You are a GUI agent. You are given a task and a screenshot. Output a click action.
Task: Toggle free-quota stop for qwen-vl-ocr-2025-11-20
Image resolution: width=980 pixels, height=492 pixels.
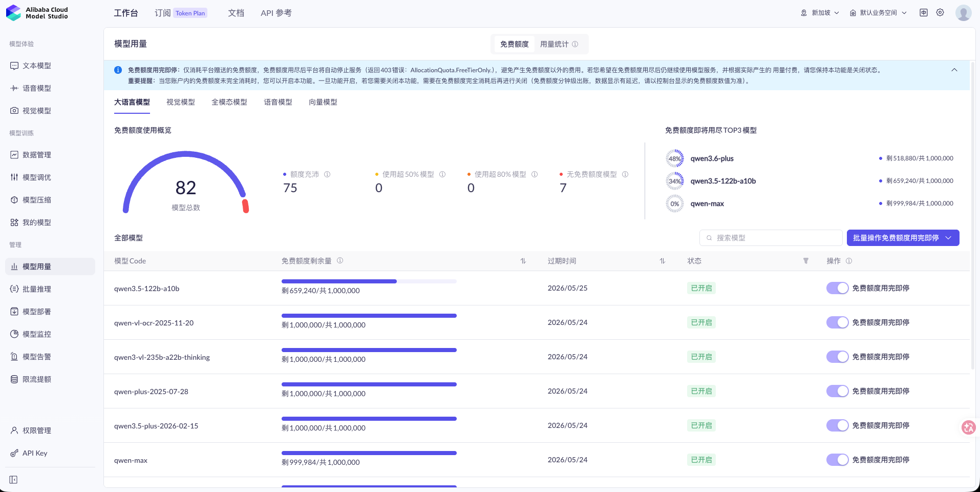pos(837,322)
